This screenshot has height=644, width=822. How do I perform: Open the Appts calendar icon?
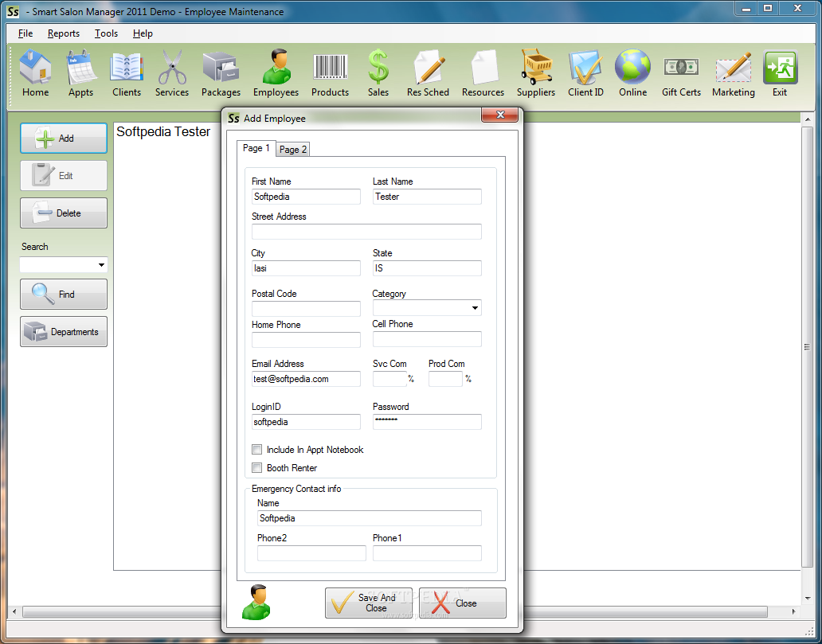(x=80, y=72)
